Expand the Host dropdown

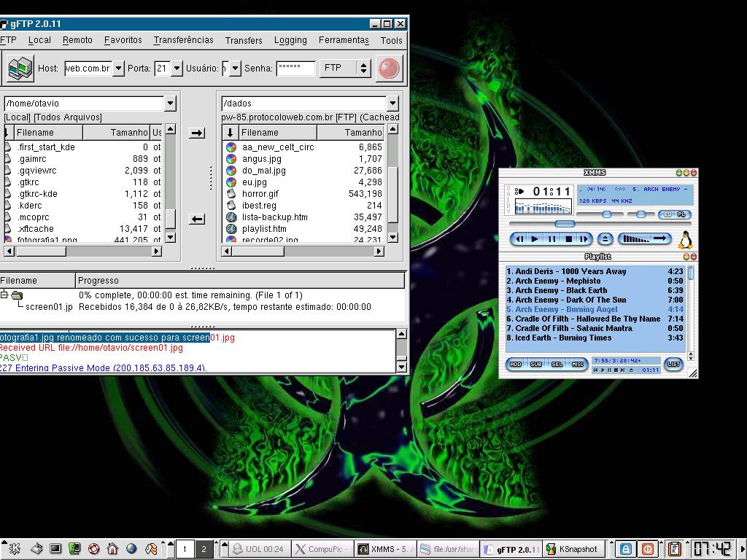pyautogui.click(x=119, y=69)
